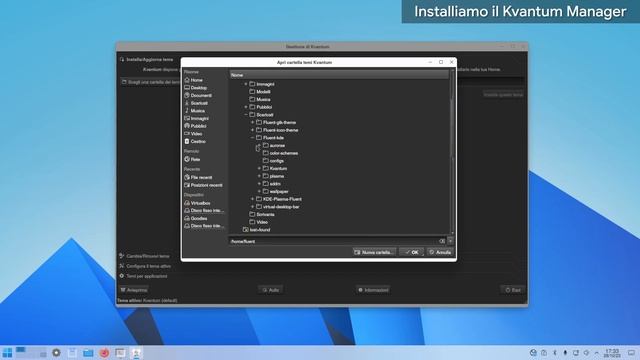Click Informazioni button in Kvantum window
This screenshot has width=640, height=360.
click(373, 290)
